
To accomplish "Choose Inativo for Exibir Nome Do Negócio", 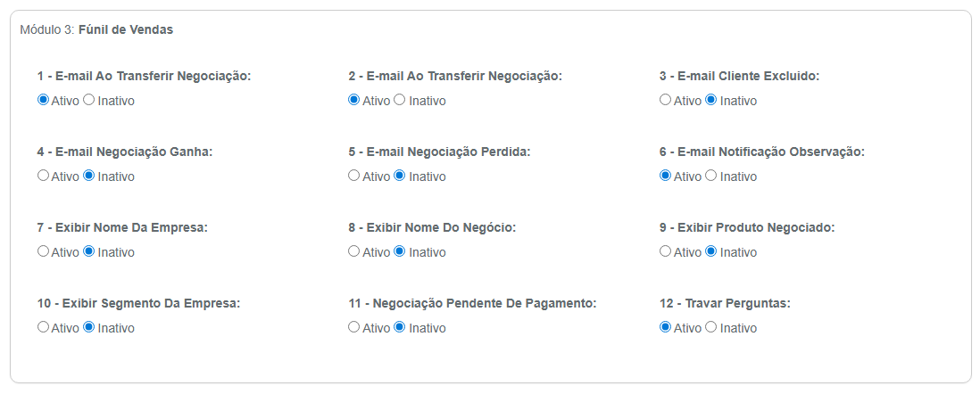I will [x=399, y=251].
